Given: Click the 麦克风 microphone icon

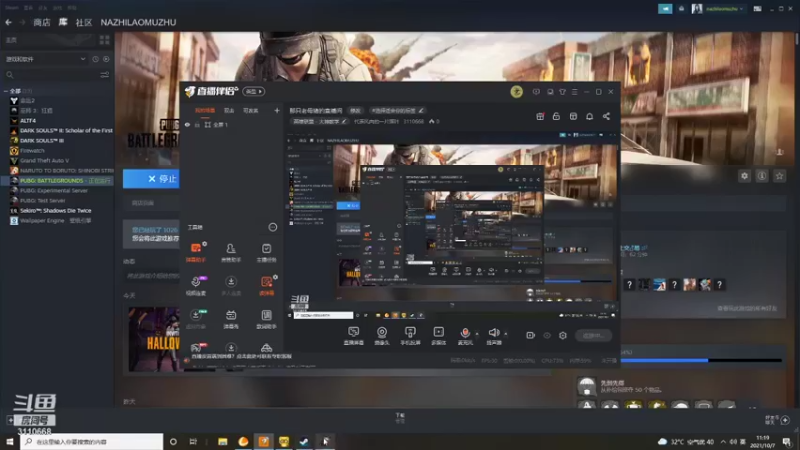Looking at the screenshot, I should (x=465, y=335).
